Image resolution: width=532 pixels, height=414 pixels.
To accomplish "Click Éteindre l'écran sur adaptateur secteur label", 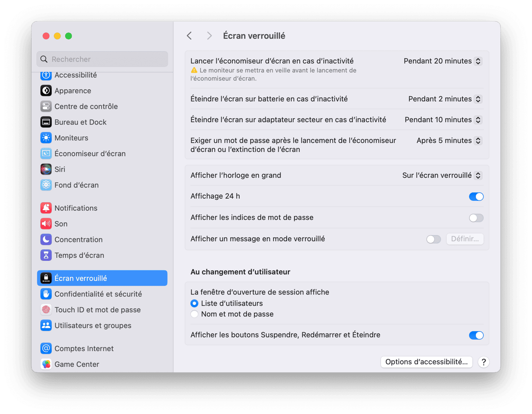I will tap(288, 119).
